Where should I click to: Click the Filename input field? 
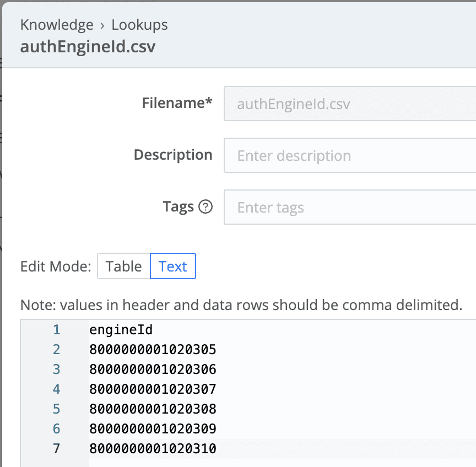[349, 104]
